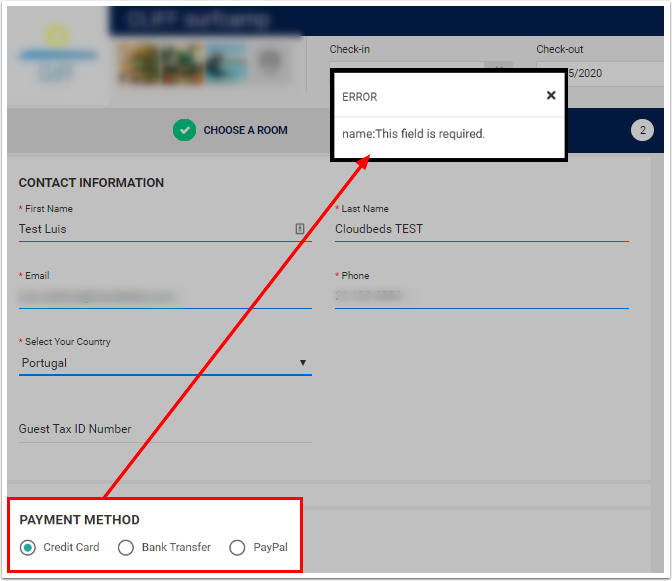Click the contact autofill icon in First Name
672x581 pixels.
pyautogui.click(x=300, y=229)
